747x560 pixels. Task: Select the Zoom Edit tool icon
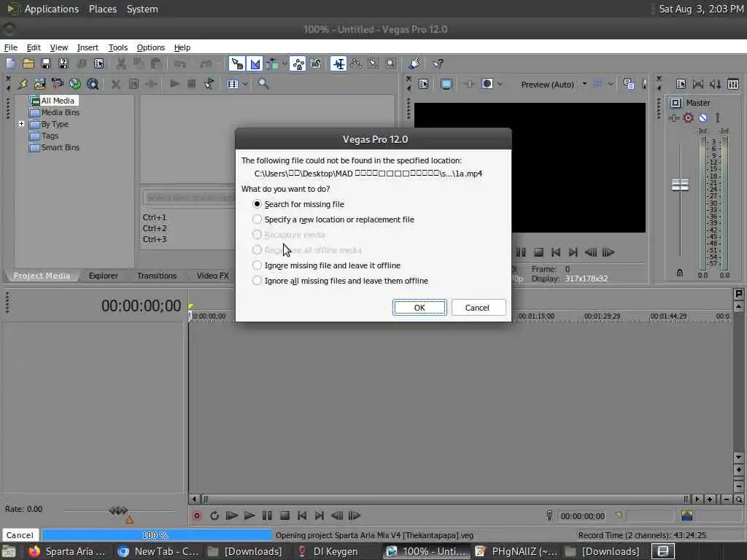(391, 64)
